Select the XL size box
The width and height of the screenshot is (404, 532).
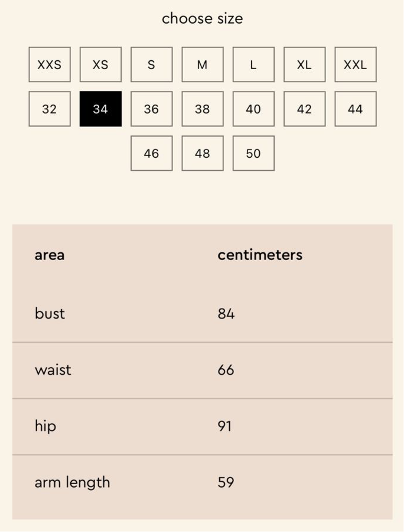[304, 64]
